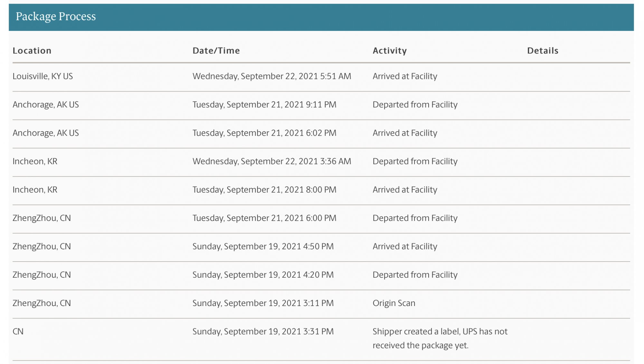
Task: Select the September 22 5:51 AM timestamp
Action: 271,76
